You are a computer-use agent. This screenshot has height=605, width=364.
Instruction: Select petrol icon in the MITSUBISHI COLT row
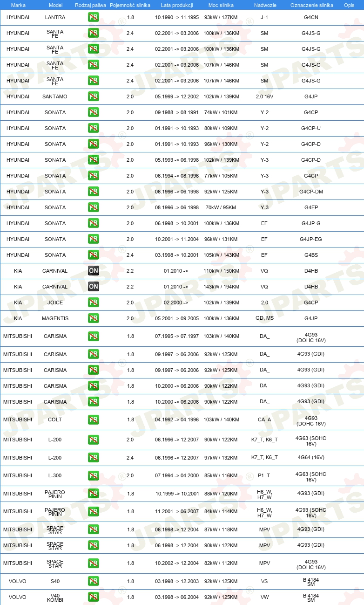coord(93,419)
